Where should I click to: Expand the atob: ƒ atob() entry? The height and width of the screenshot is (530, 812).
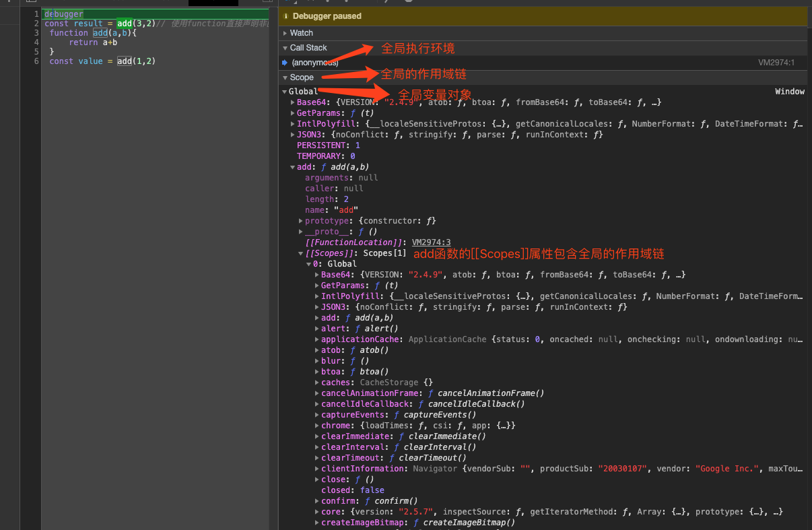point(317,350)
